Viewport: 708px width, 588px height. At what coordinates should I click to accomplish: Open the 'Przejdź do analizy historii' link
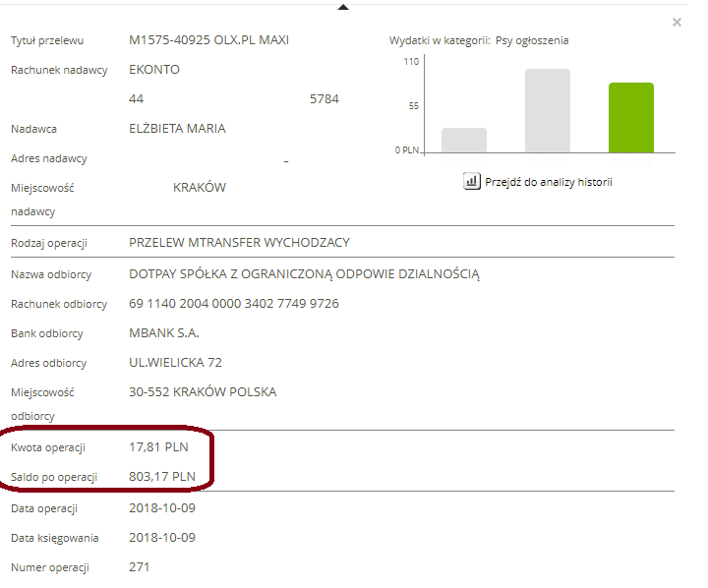[548, 182]
